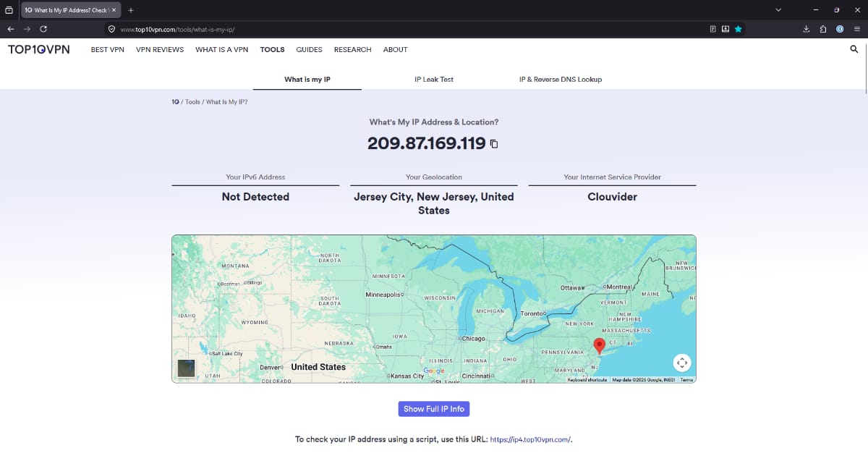
Task: Click the Montreal label on the map
Action: 620,287
